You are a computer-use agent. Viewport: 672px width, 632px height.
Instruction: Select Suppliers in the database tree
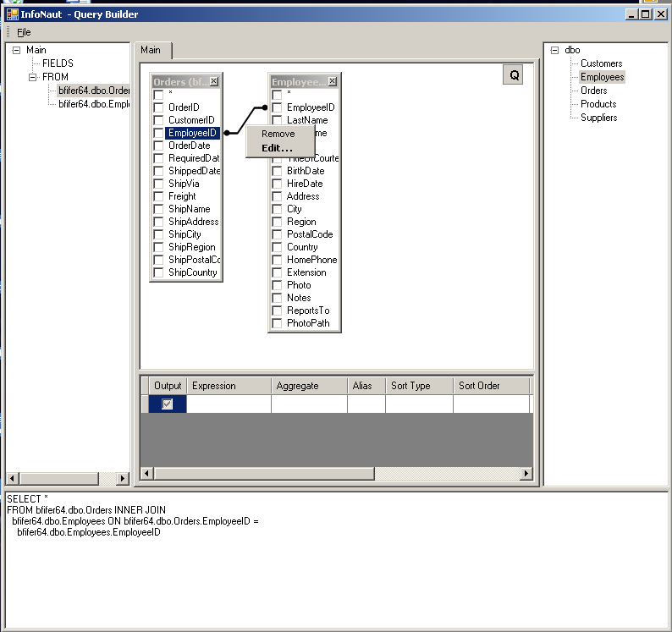click(x=598, y=118)
